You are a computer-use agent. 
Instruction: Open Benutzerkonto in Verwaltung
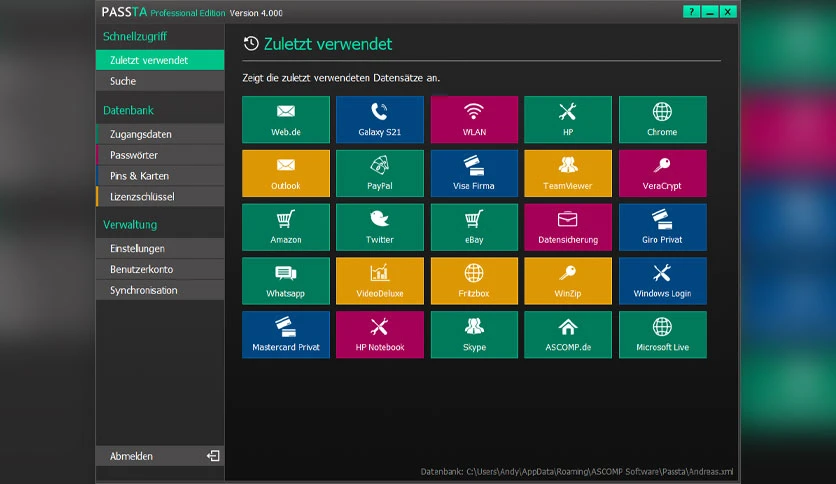[x=160, y=269]
